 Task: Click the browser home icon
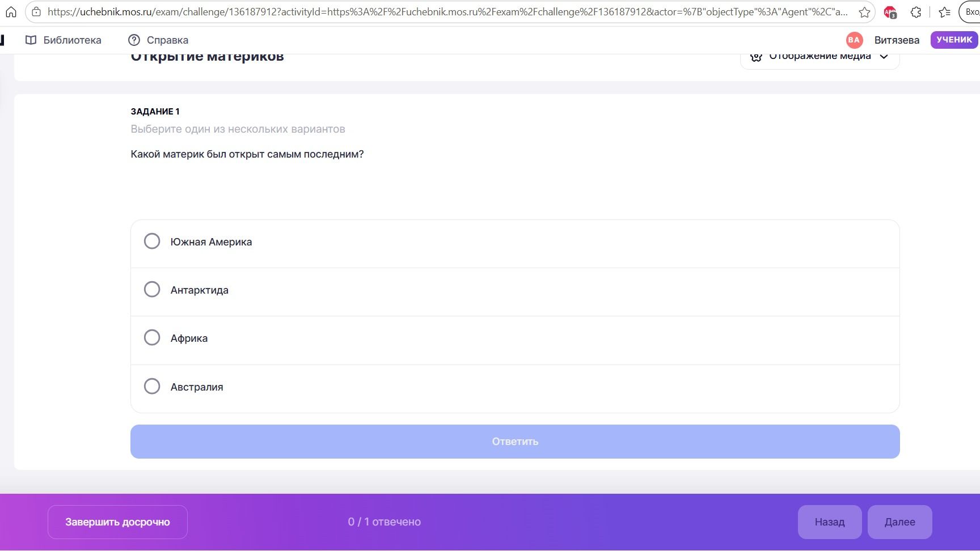click(11, 12)
